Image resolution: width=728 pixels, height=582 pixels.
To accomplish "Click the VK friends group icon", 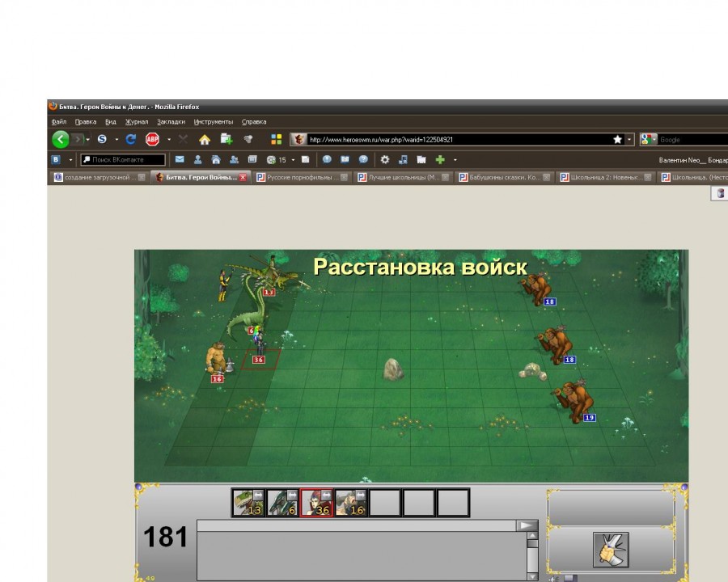I will coord(234,160).
